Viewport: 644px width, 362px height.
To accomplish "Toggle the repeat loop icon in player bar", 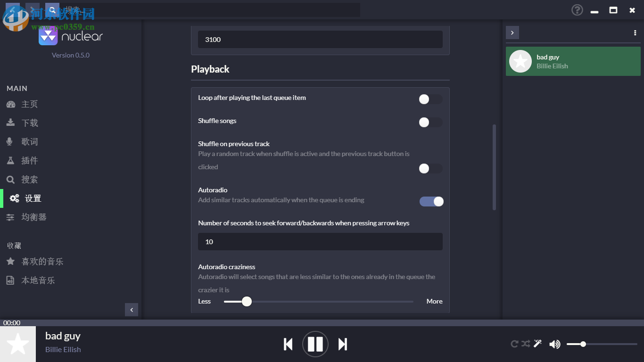I will point(515,344).
